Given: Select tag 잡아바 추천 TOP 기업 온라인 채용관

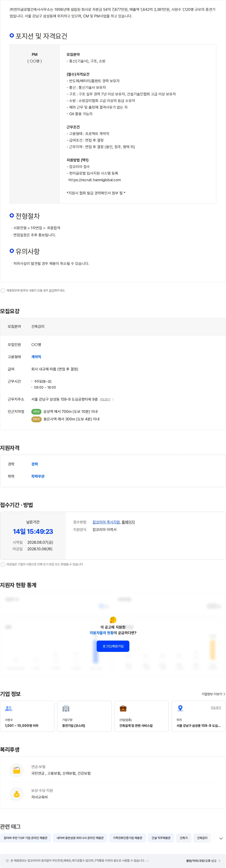Looking at the screenshot, I should coord(26,838).
